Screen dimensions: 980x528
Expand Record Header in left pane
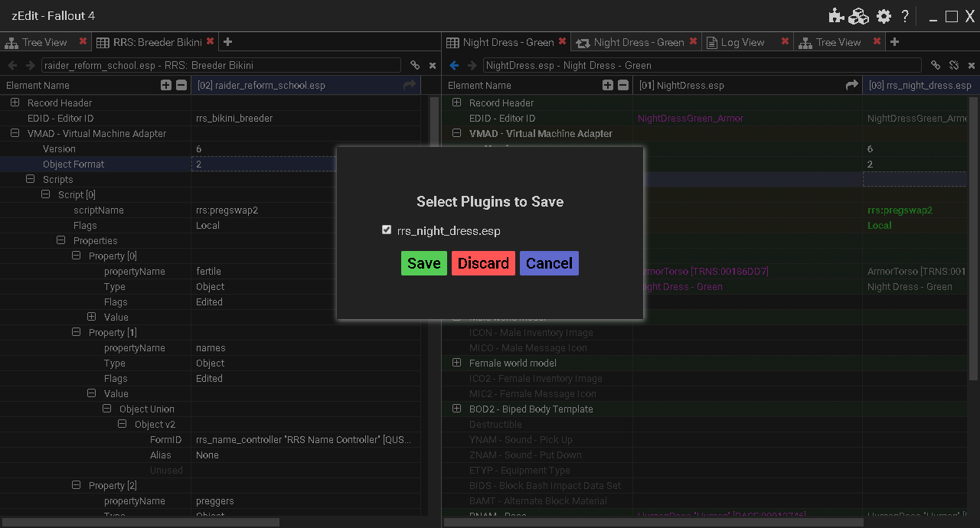click(x=15, y=103)
